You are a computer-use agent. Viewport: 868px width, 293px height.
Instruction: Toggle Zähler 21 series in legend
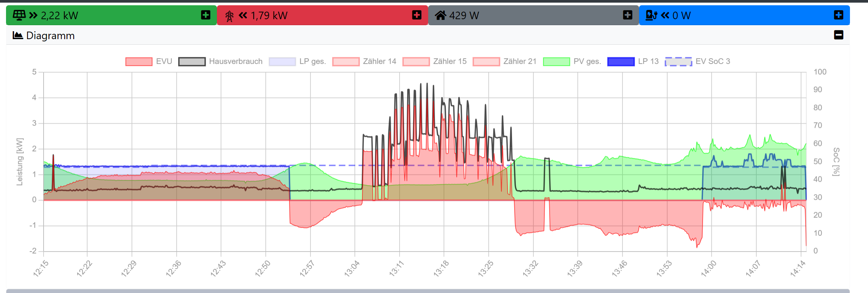(x=505, y=61)
